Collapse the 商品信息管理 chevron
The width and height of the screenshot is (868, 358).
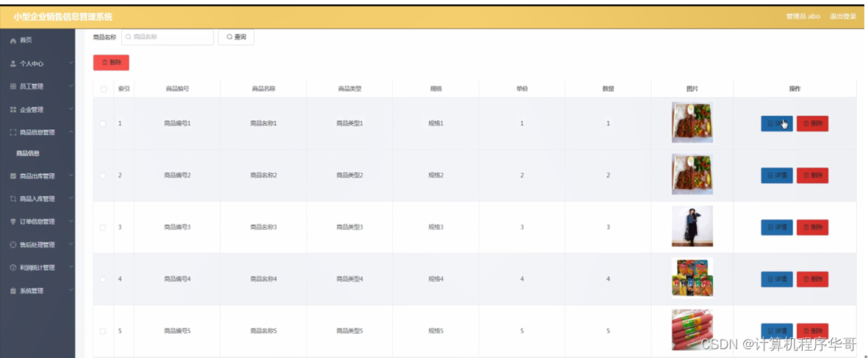[x=70, y=132]
